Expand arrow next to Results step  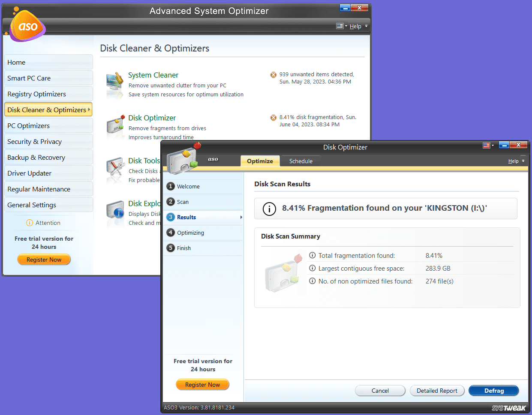(241, 217)
